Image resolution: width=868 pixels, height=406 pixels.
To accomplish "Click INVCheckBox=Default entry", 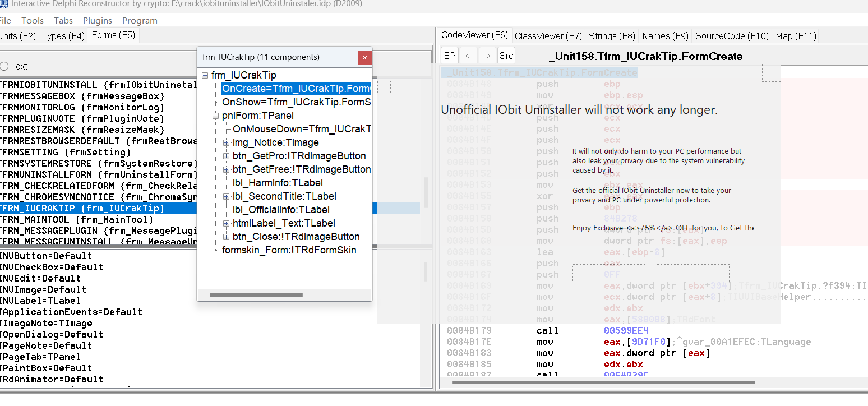I will tap(52, 267).
